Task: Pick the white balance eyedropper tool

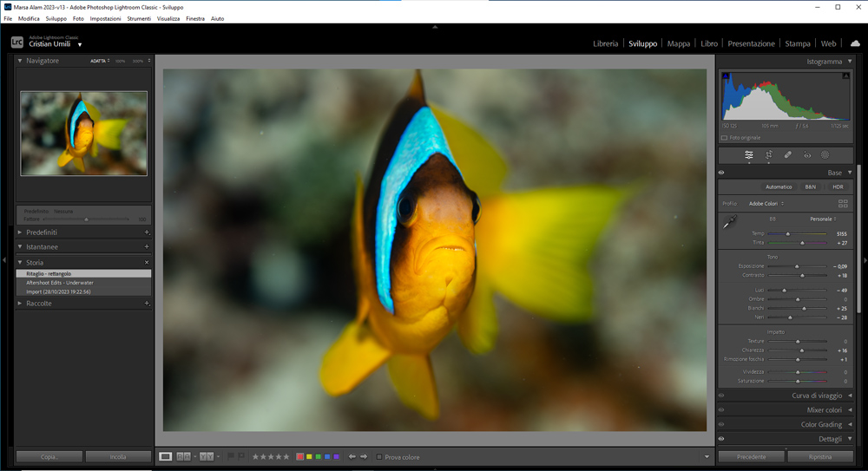Action: (x=729, y=223)
